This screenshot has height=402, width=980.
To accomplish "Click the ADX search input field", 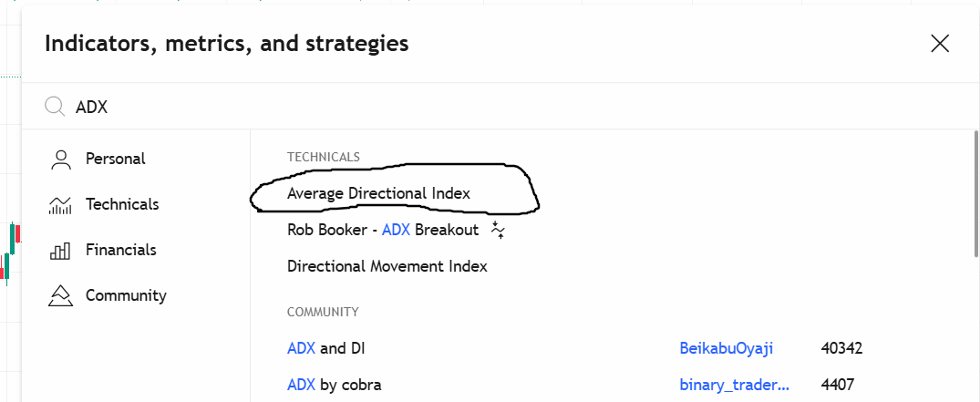I will click(500, 107).
